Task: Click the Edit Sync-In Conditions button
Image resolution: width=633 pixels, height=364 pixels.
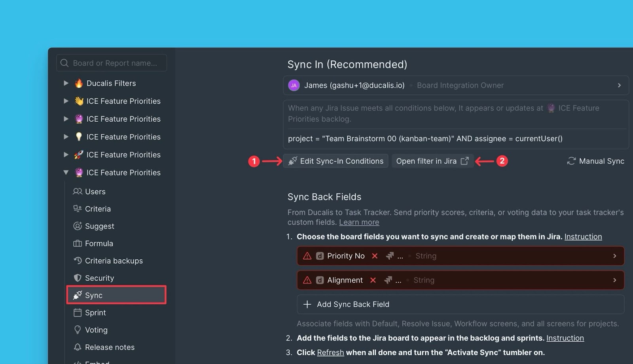Action: tap(335, 161)
